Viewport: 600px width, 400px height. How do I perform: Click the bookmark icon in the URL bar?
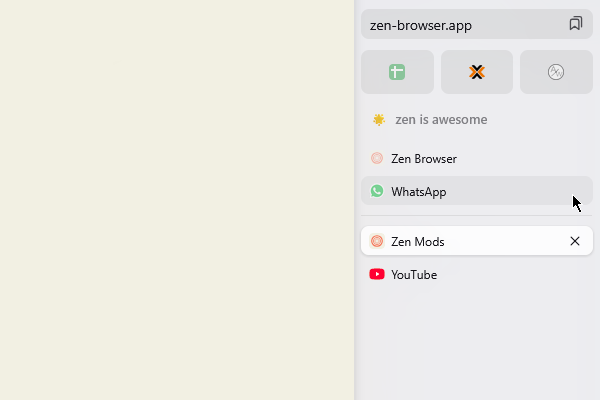(x=575, y=24)
